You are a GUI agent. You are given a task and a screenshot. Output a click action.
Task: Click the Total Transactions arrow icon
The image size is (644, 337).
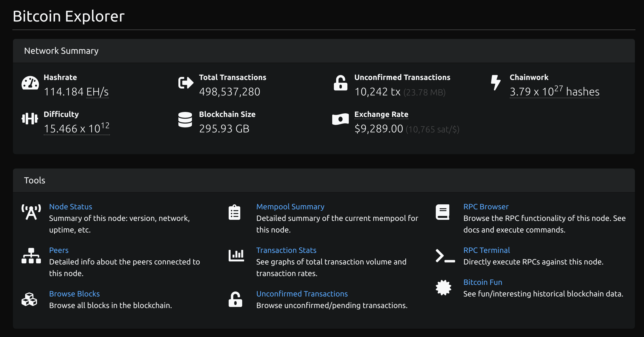pos(186,82)
